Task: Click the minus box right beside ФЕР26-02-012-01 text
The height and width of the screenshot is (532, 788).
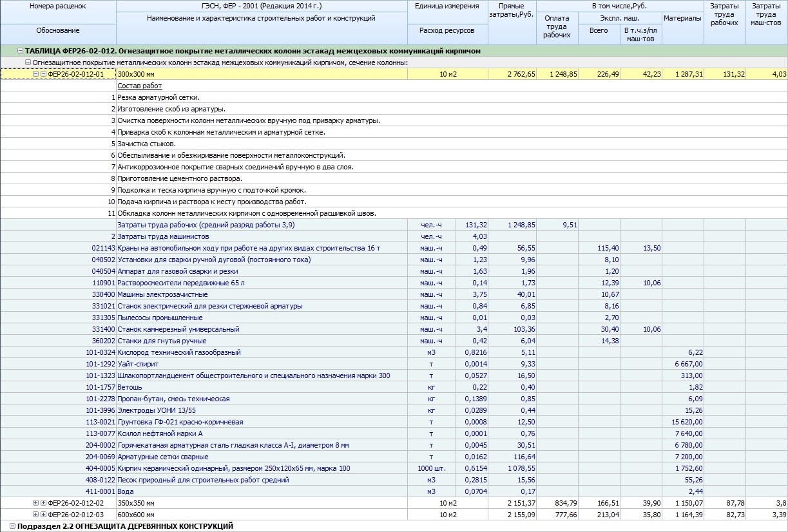Action: [43, 74]
